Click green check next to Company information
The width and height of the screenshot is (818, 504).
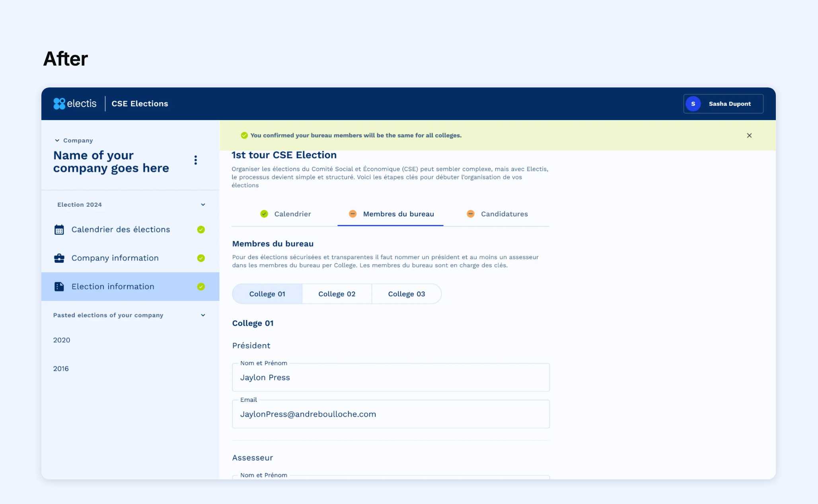(x=201, y=258)
